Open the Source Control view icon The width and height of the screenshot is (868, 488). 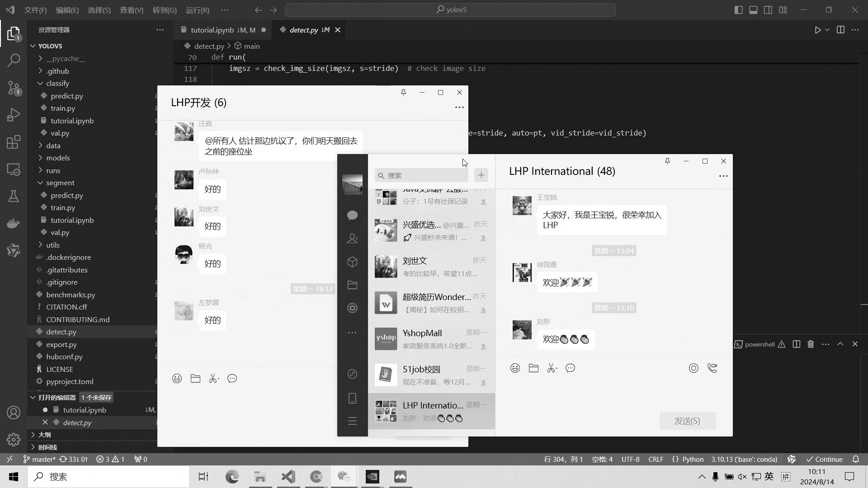[x=14, y=88]
